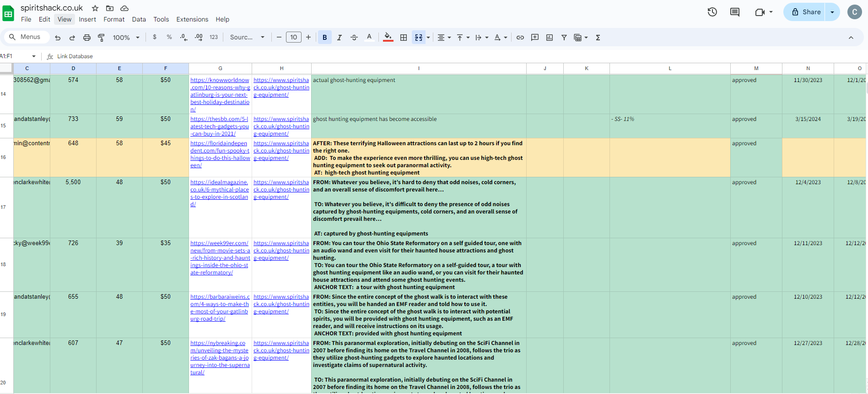
Task: Open the functions sigma icon
Action: pos(598,38)
